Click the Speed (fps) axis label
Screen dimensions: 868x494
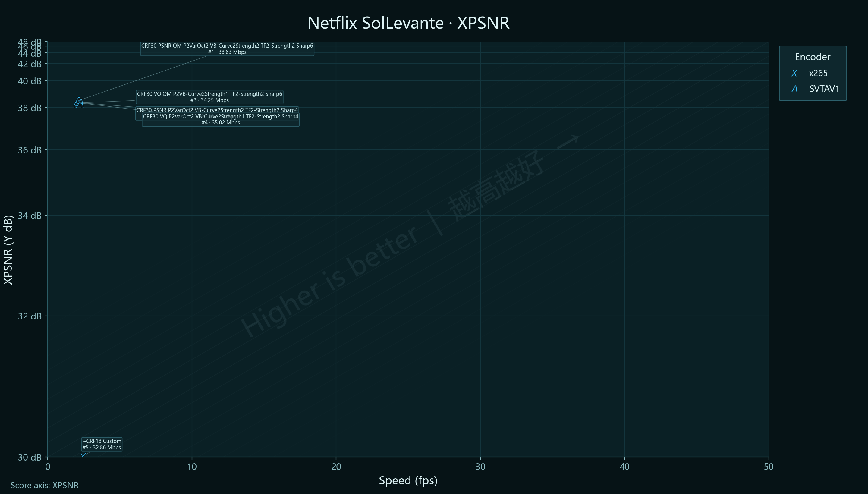[x=408, y=480]
